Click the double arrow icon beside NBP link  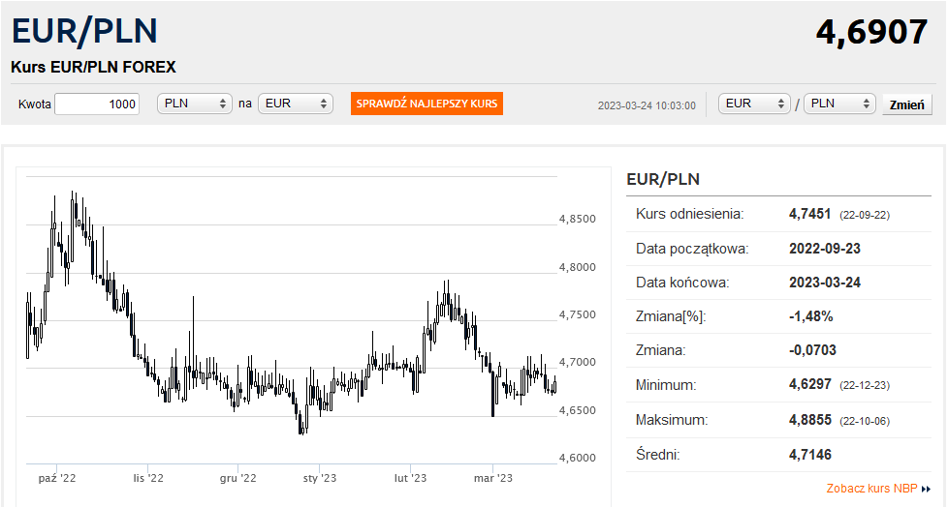(926, 489)
